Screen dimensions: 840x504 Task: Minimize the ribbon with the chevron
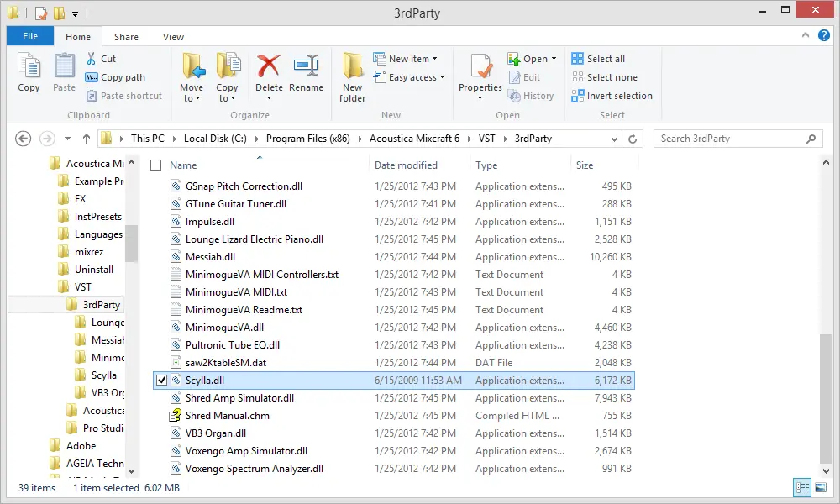806,35
